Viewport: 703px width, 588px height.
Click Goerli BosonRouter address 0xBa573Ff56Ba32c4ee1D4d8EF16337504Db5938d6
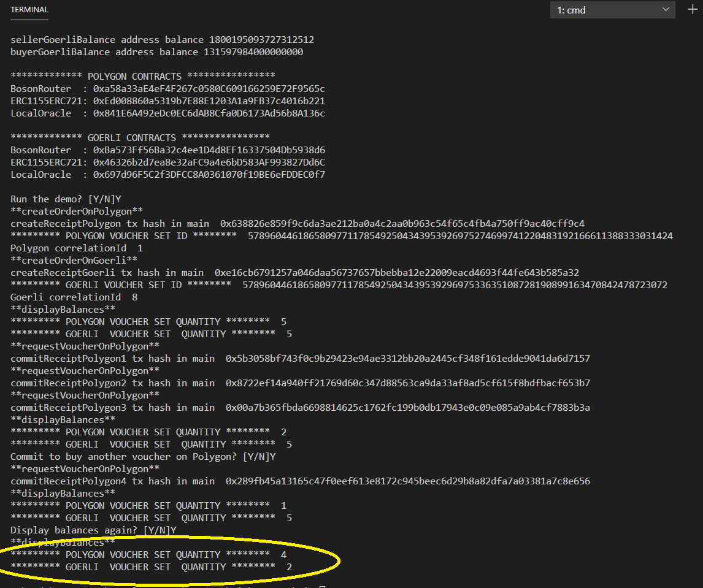[209, 150]
